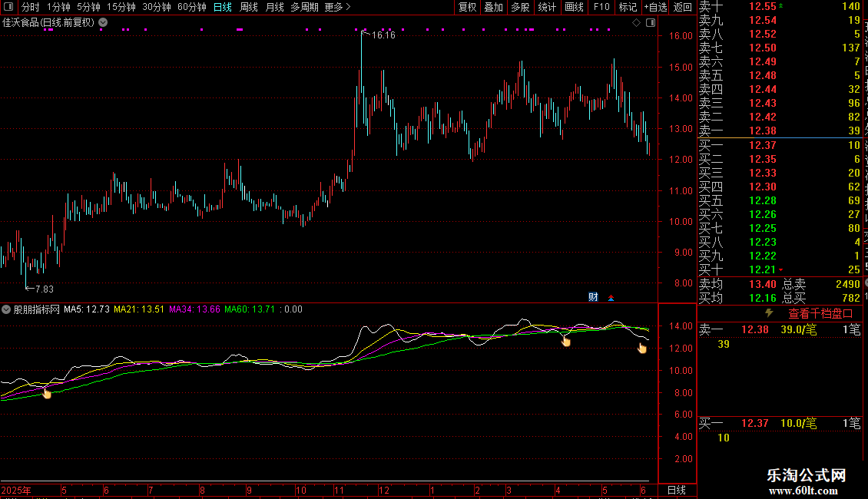Click the MA5: 12.73 value

(86, 309)
